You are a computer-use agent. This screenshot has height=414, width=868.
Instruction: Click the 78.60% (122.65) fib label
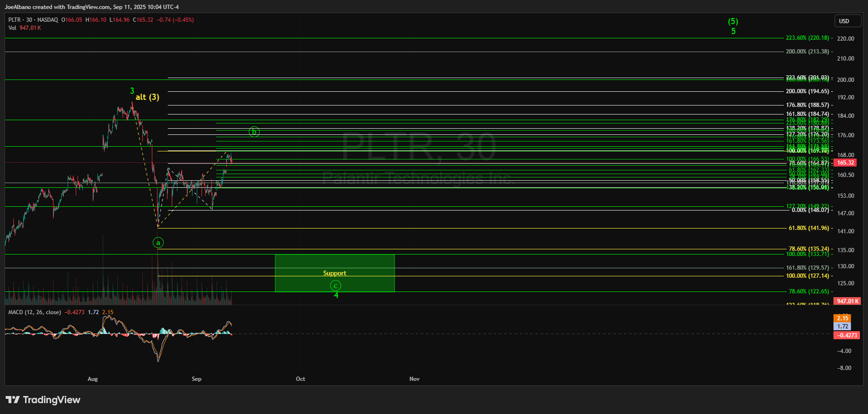click(x=809, y=291)
